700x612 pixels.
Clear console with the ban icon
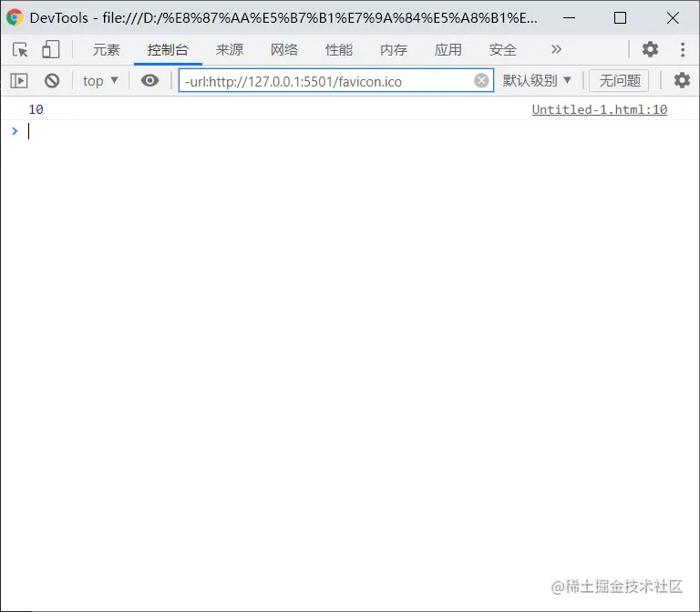coord(52,81)
